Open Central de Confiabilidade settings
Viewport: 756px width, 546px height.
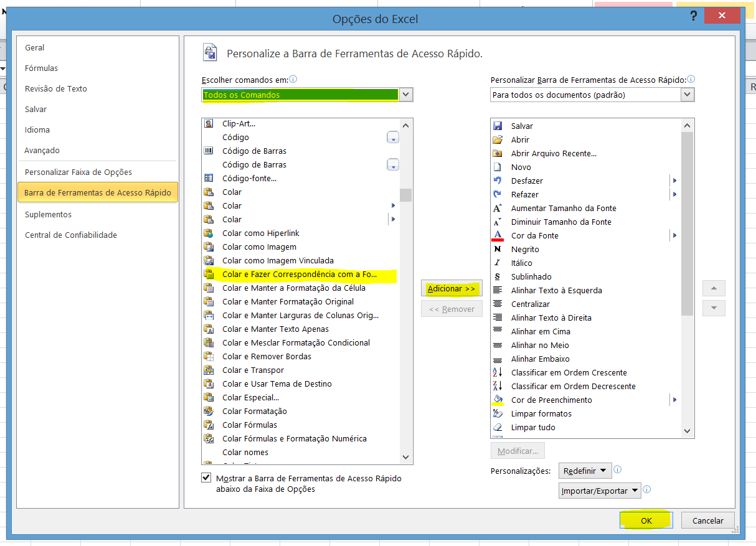[x=98, y=235]
